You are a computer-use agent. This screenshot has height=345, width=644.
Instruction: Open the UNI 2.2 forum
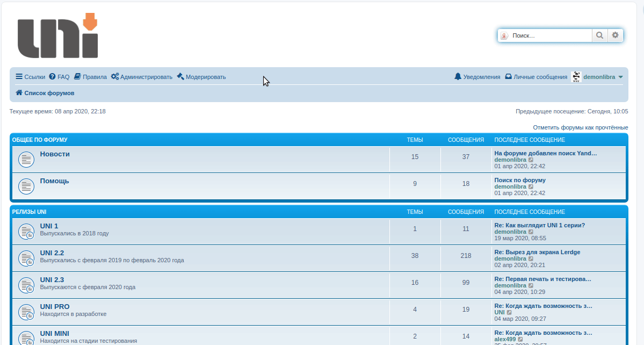coord(52,253)
